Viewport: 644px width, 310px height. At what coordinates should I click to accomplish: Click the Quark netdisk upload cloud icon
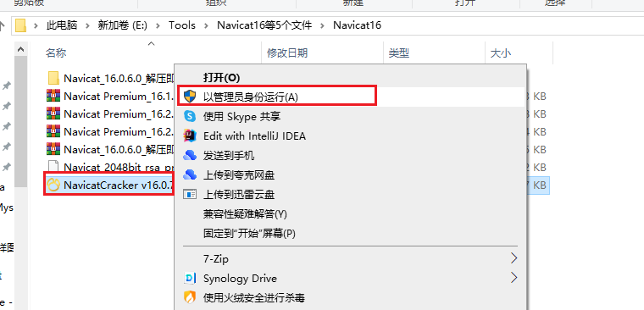click(x=190, y=175)
